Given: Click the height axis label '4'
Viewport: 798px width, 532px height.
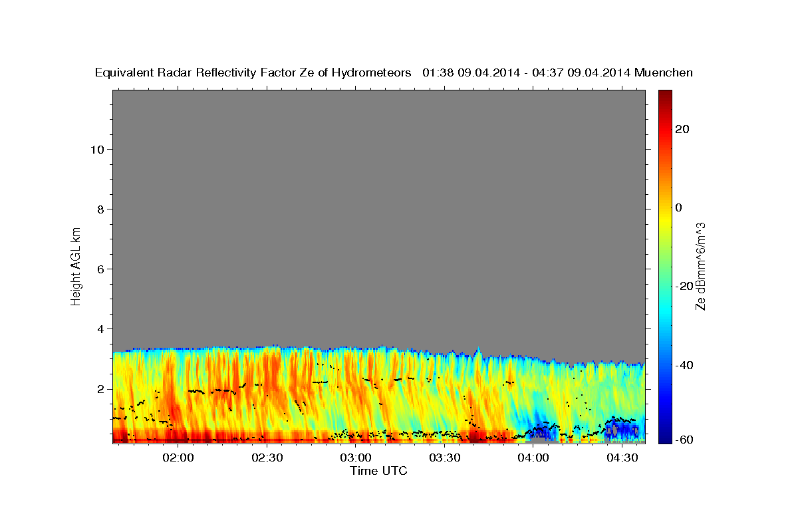Looking at the screenshot, I should pos(101,329).
